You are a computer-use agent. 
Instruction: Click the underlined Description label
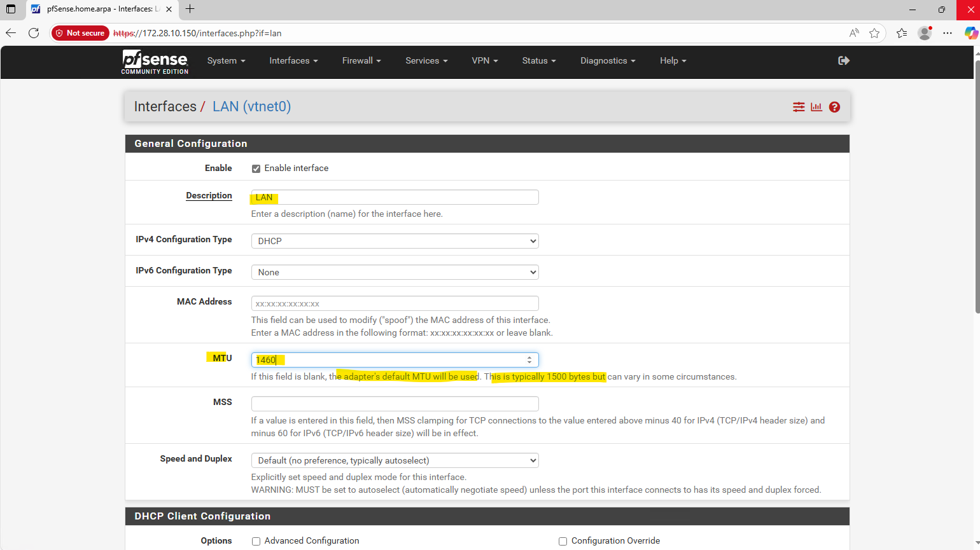pos(209,196)
